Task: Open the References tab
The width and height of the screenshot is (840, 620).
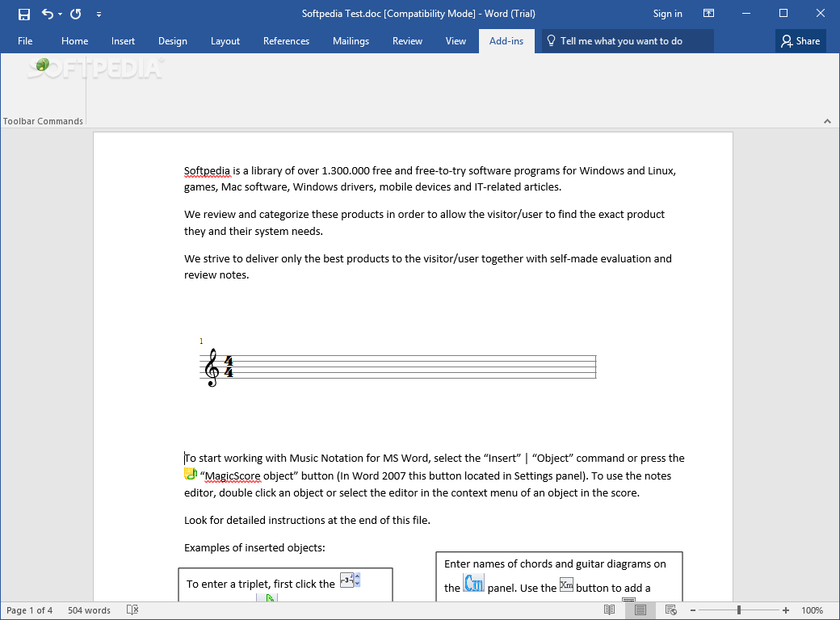Action: 286,41
